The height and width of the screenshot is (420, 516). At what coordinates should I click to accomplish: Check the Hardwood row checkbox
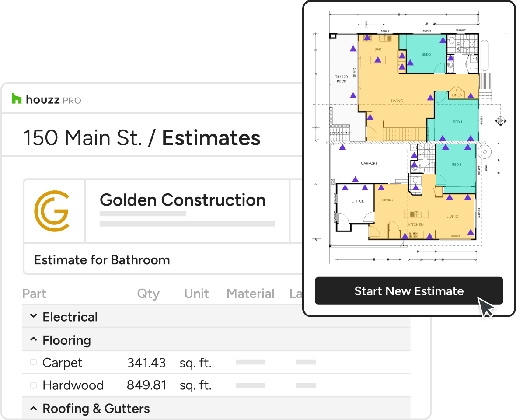tap(33, 385)
